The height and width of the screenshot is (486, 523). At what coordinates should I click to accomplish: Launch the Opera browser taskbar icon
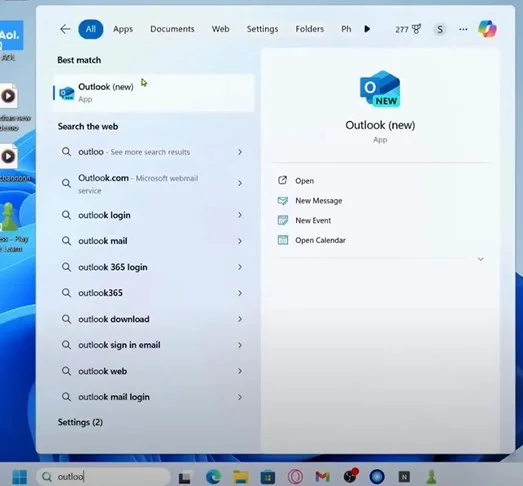(x=295, y=477)
